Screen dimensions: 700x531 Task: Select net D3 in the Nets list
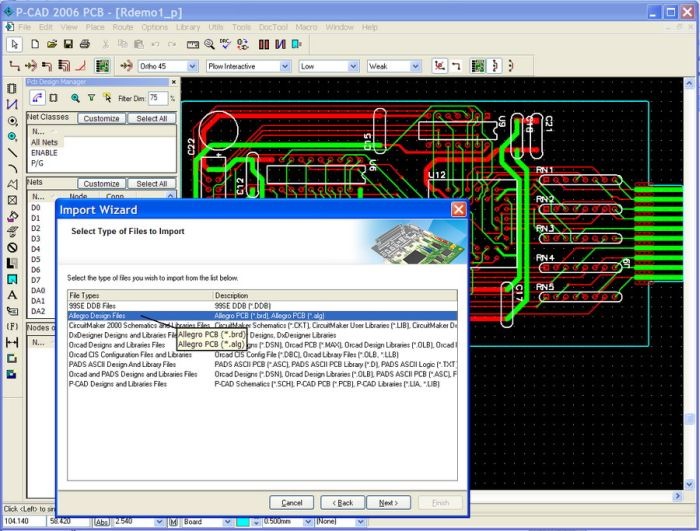point(36,238)
